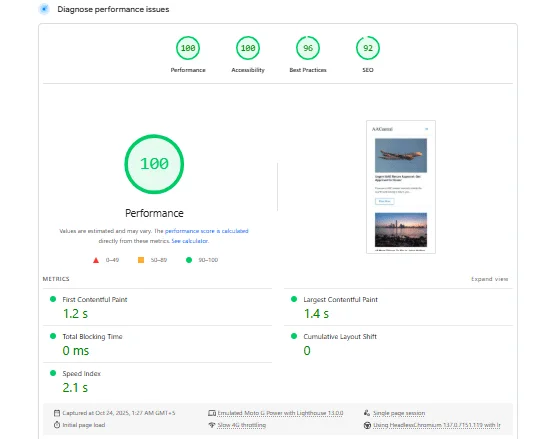This screenshot has height=439, width=542.
Task: Click the network icon beside Slow 4G throttling
Action: pyautogui.click(x=212, y=425)
